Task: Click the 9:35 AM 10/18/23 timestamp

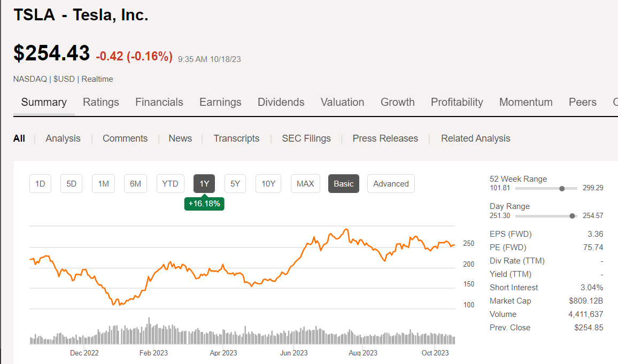Action: pos(209,59)
